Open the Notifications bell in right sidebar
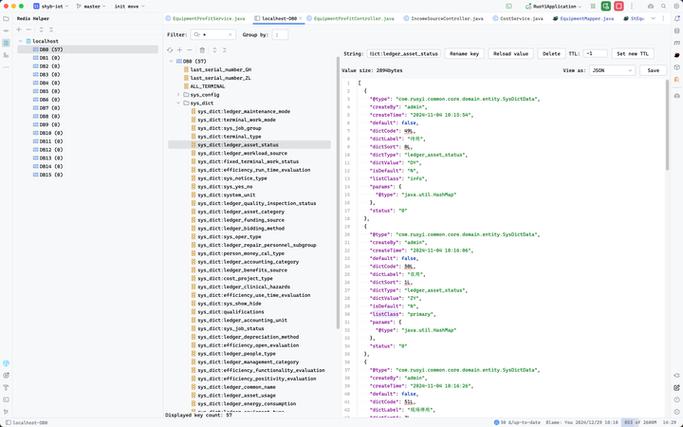This screenshot has height=427, width=683. pyautogui.click(x=676, y=19)
